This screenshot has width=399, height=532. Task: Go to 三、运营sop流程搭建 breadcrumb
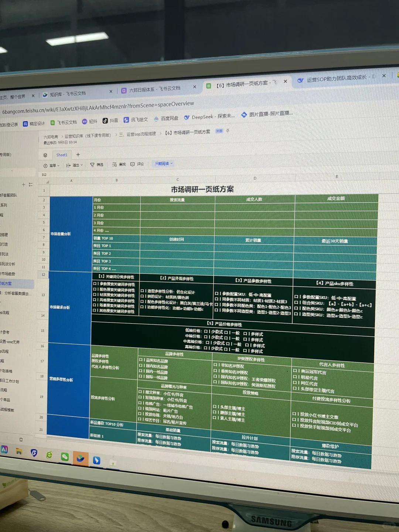pyautogui.click(x=137, y=134)
